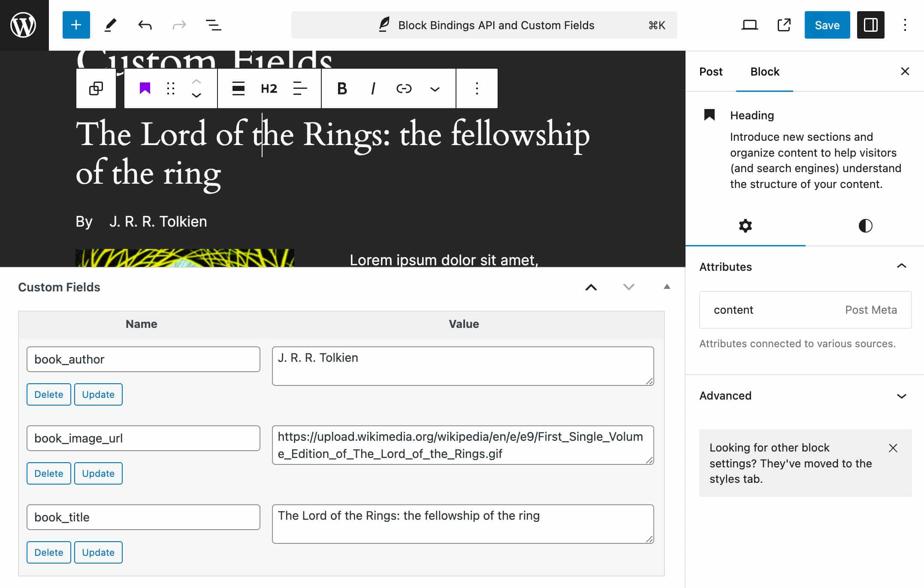Switch to the Post tab
Screen dimensions: 924x588
point(711,71)
